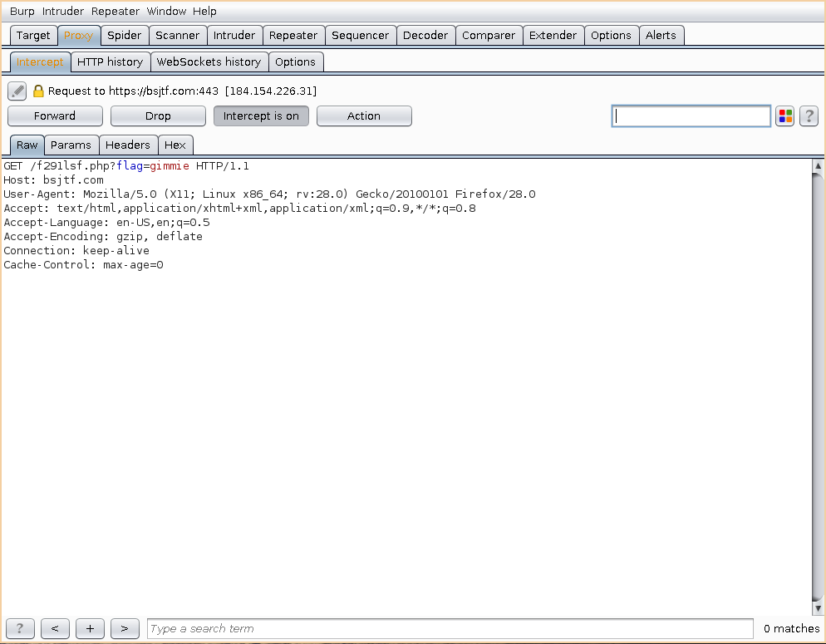Click the 'Accept: text/html' header line
This screenshot has height=644, width=826.
coord(239,208)
